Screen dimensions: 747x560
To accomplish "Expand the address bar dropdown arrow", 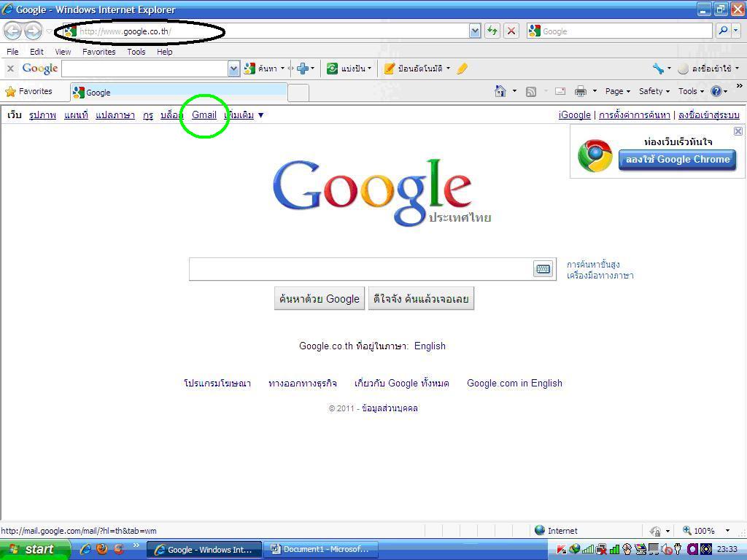I will pos(475,31).
